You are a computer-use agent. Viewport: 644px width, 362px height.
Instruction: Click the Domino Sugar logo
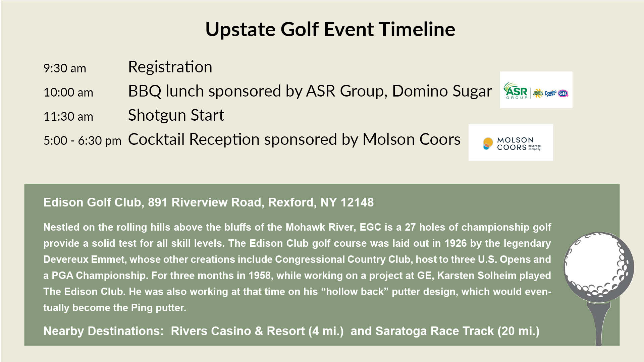pyautogui.click(x=550, y=93)
